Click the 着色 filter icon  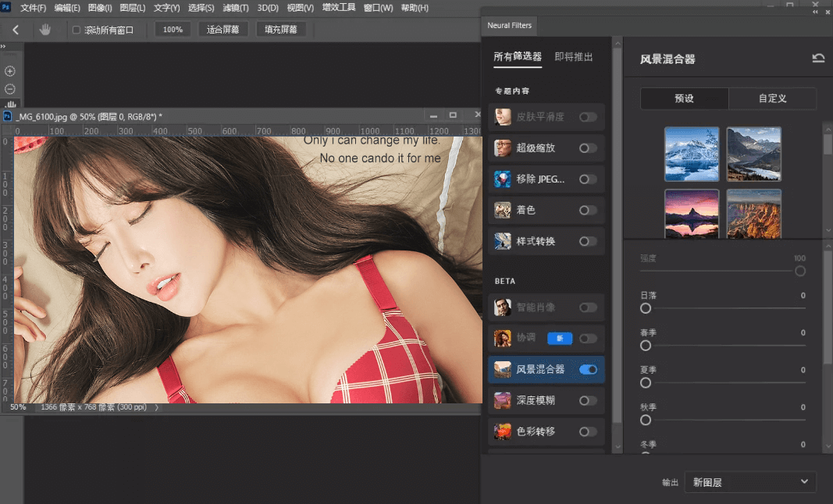502,210
